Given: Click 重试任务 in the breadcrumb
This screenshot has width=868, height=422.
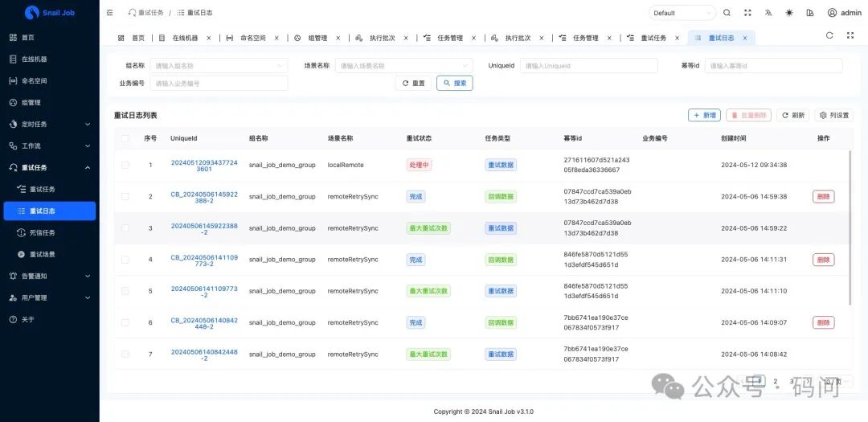Looking at the screenshot, I should 145,12.
